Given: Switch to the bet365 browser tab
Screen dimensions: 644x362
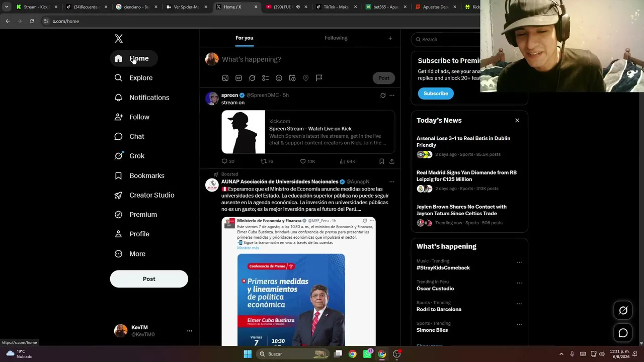Looking at the screenshot, I should click(386, 7).
